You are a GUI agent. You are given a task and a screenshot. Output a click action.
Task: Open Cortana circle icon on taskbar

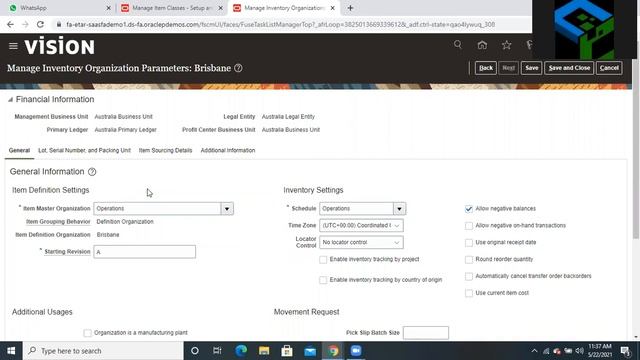tap(195, 351)
